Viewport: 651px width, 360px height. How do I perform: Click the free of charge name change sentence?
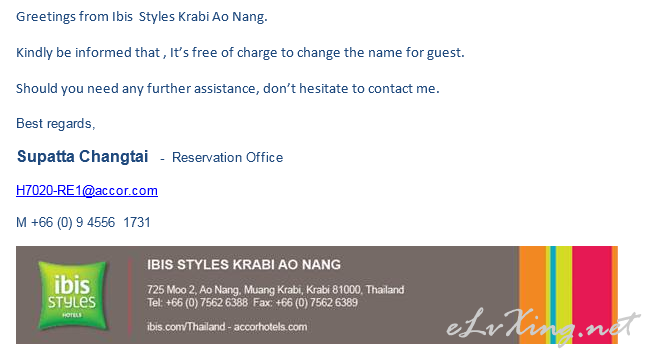240,53
